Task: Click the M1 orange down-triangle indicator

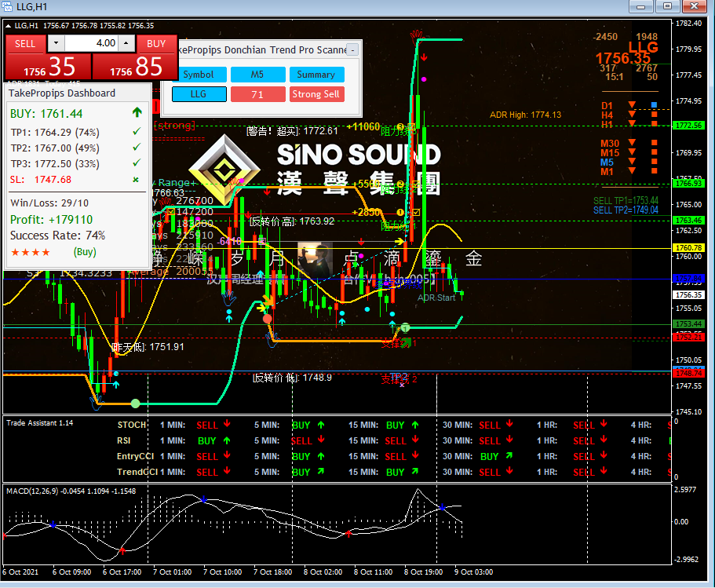Action: (632, 170)
